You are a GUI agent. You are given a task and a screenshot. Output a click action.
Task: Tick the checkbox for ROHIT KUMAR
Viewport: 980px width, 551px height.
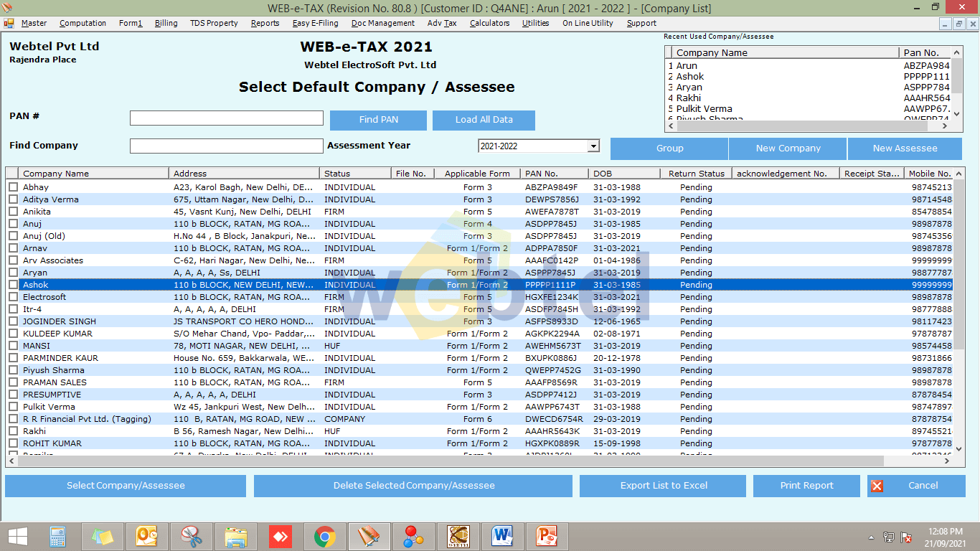point(14,443)
